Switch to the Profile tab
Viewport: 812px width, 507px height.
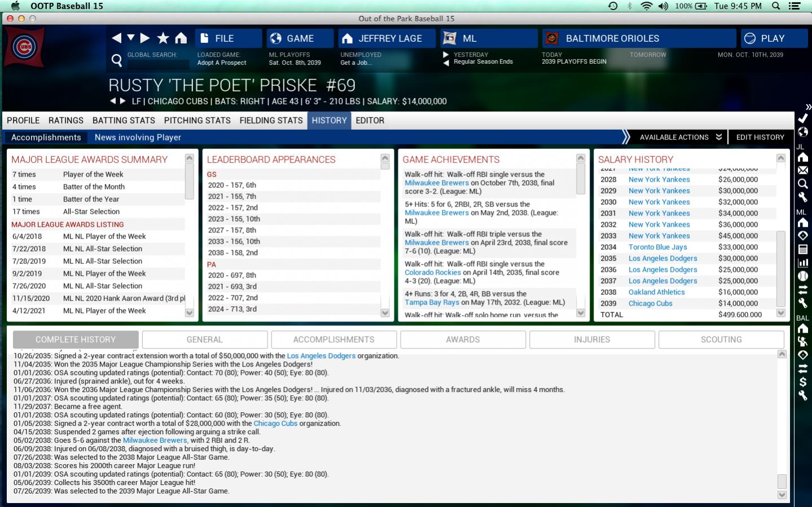point(23,120)
